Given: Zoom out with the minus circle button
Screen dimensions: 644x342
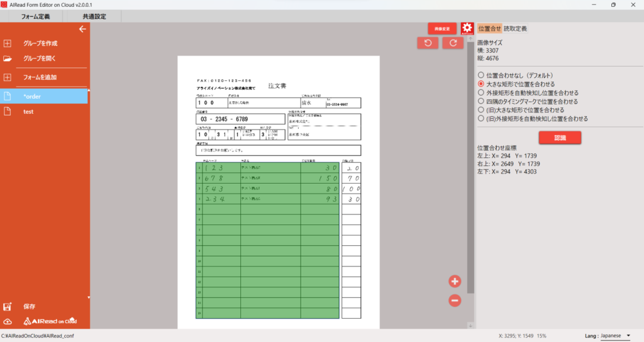Looking at the screenshot, I should [x=455, y=301].
